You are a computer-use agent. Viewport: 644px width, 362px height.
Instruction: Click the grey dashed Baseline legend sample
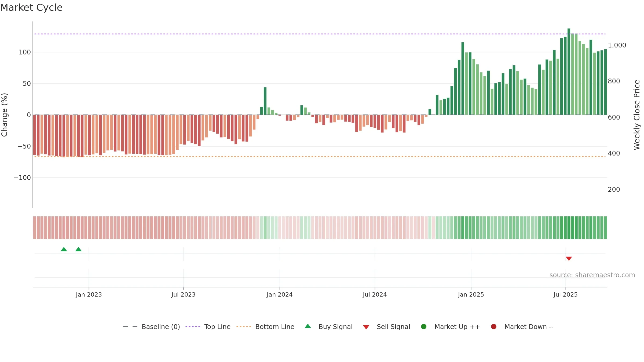click(x=130, y=327)
